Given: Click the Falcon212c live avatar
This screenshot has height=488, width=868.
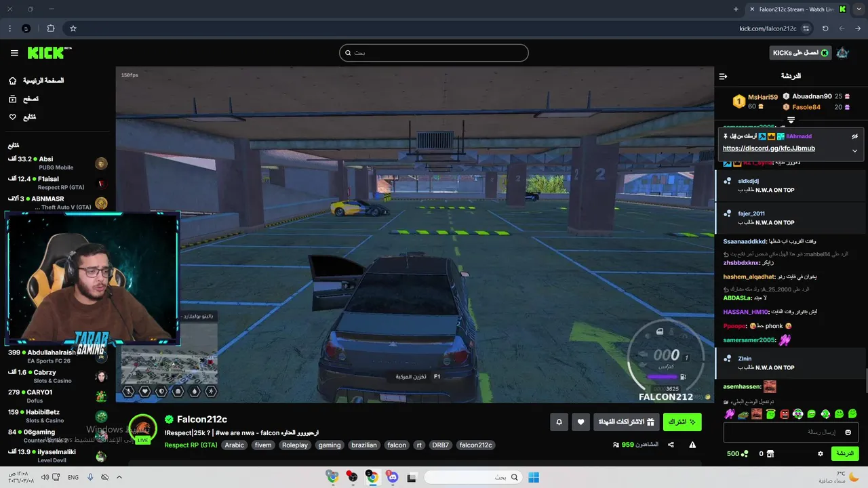Looking at the screenshot, I should coord(142,428).
